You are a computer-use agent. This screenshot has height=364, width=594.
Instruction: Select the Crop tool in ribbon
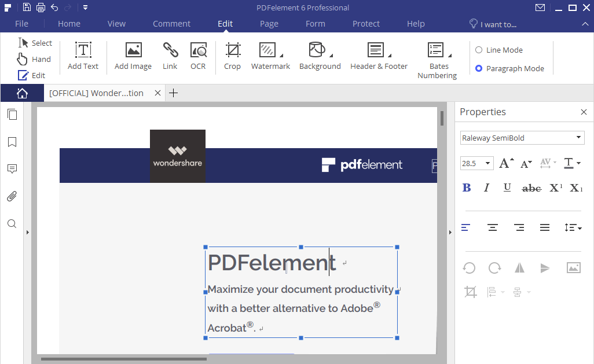[x=232, y=56]
